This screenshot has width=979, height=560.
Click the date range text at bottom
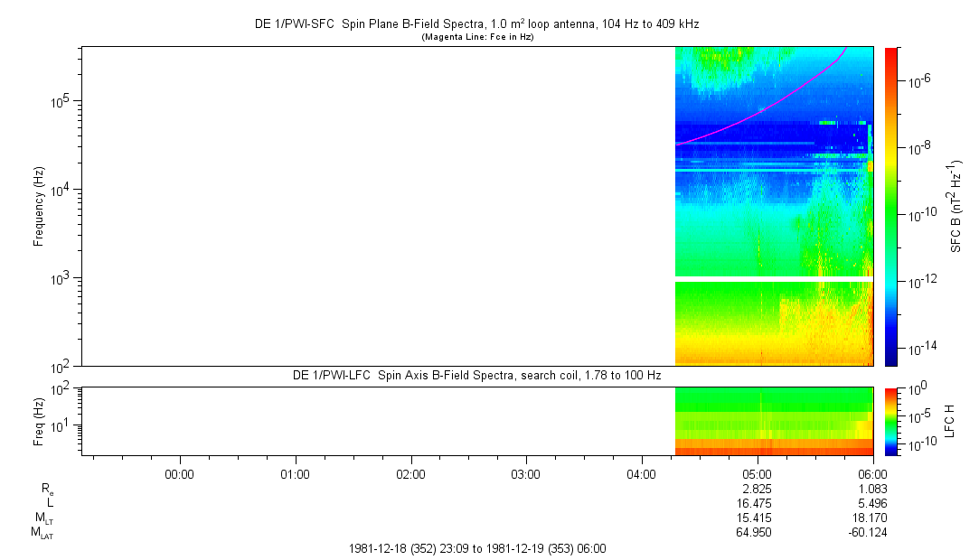tap(476, 548)
